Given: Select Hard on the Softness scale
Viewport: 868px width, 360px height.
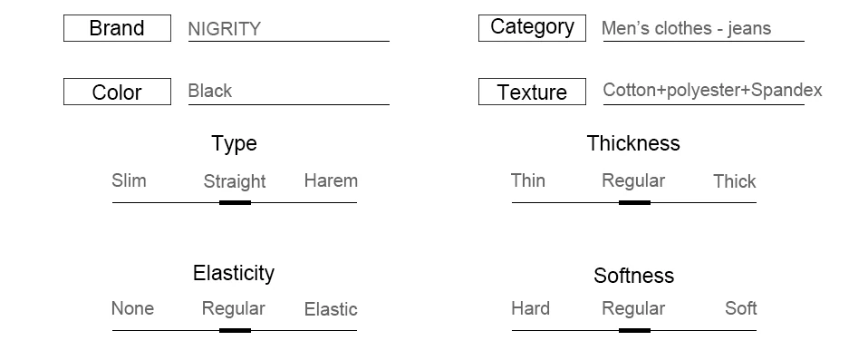Looking at the screenshot, I should point(530,308).
